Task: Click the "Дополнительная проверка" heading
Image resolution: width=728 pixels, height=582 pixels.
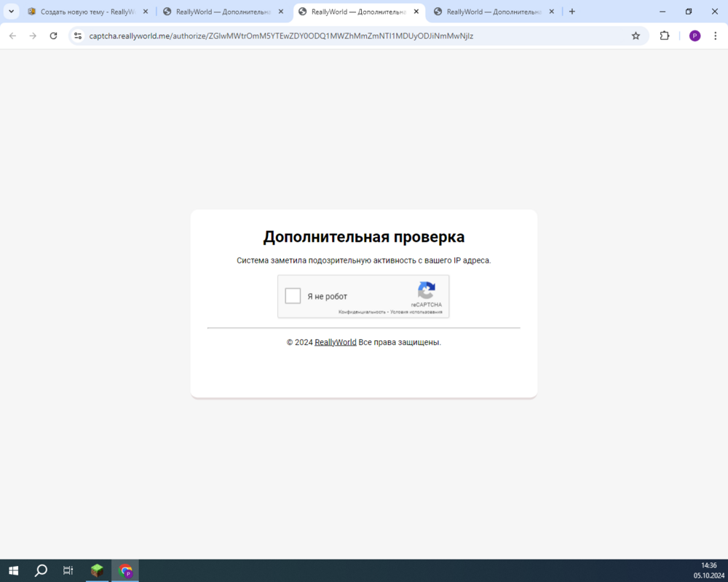Action: [x=363, y=236]
